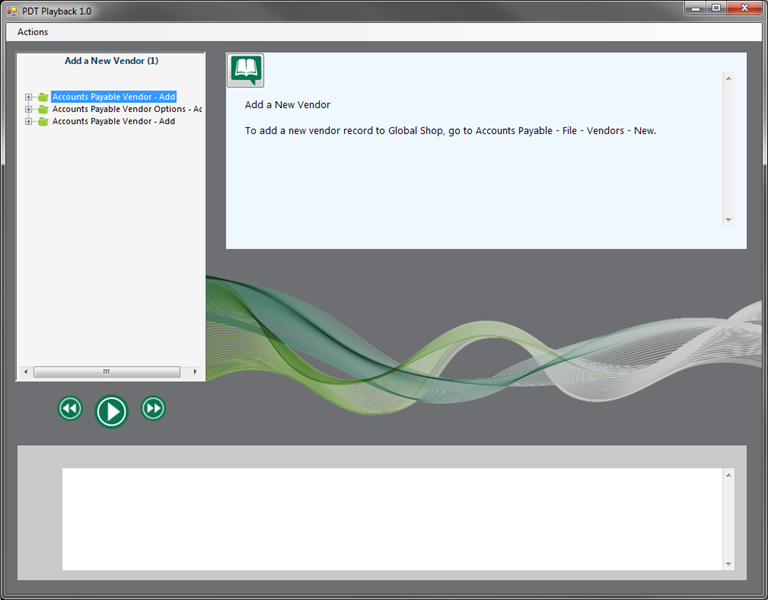Viewport: 768px width, 600px height.
Task: Click the tree panel's horizontal scrollbar thumb
Action: [x=107, y=372]
